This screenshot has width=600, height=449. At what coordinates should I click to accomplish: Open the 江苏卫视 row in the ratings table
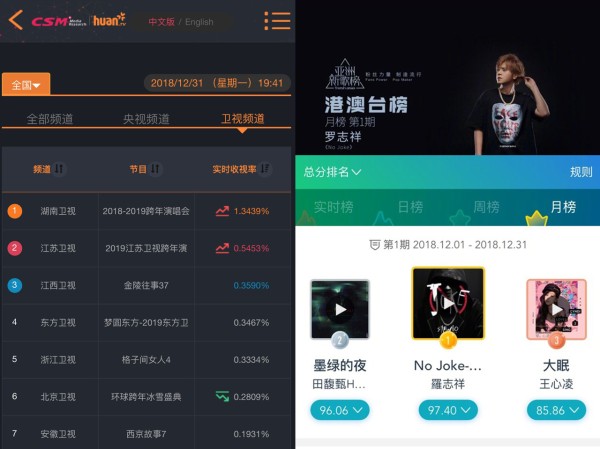[146, 248]
